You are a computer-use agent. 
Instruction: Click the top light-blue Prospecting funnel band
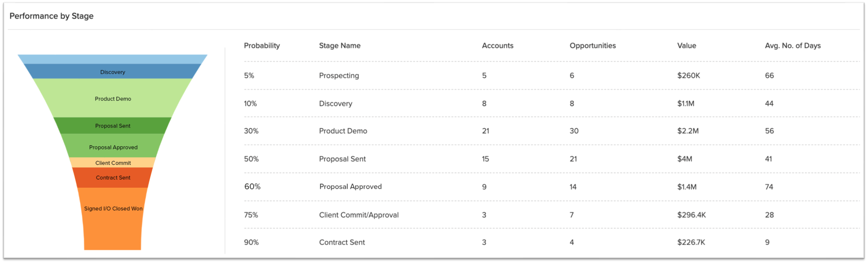(113, 59)
